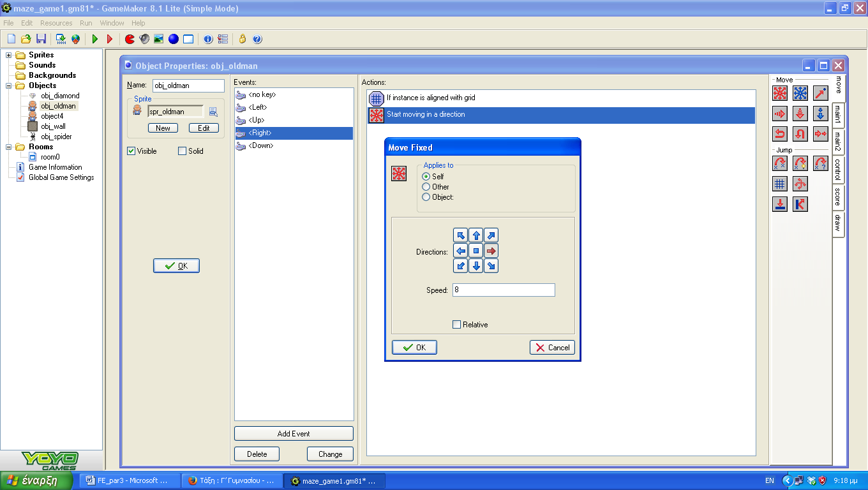
Task: Select the Wrap Screen action icon
Action: [800, 184]
